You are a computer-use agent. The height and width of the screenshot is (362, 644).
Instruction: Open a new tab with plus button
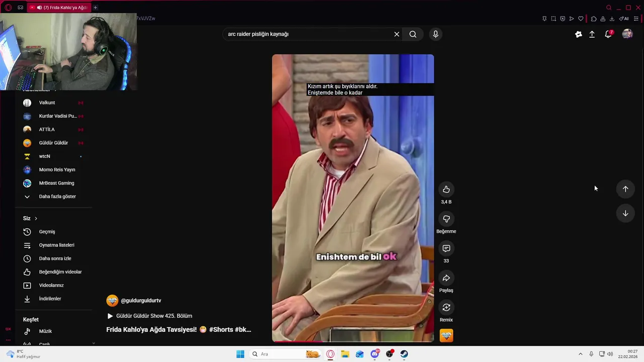pos(95,8)
